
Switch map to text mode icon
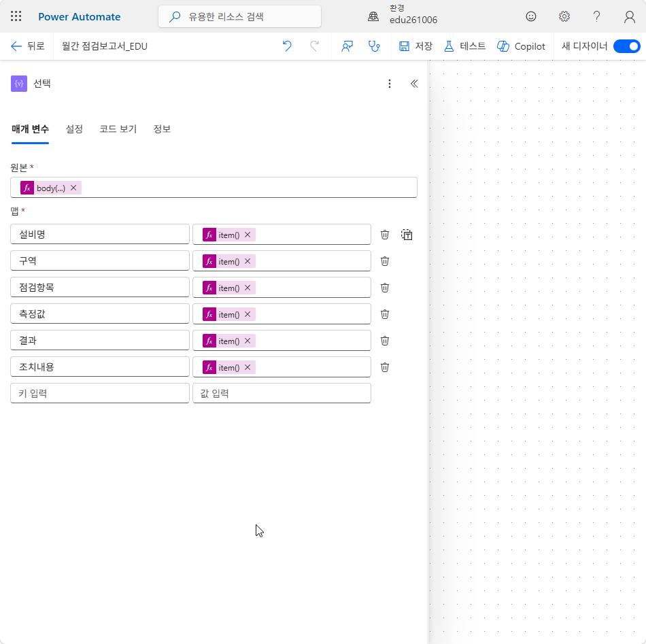(407, 235)
